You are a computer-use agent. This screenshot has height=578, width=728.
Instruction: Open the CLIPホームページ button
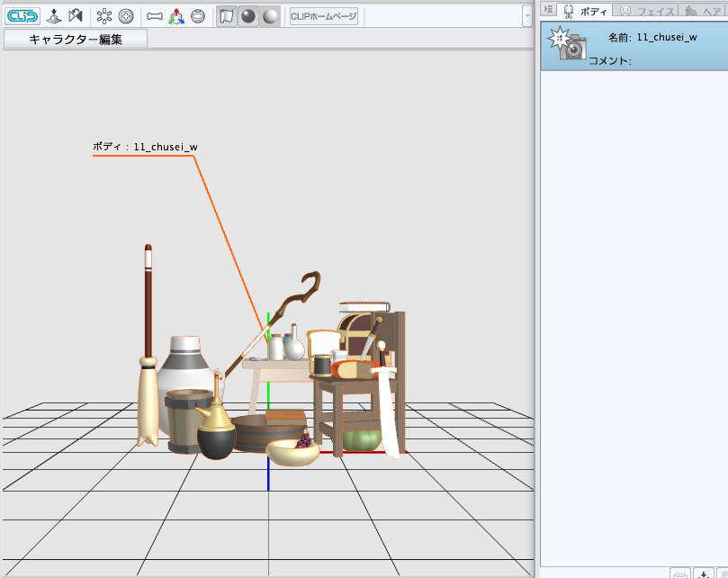pyautogui.click(x=324, y=15)
